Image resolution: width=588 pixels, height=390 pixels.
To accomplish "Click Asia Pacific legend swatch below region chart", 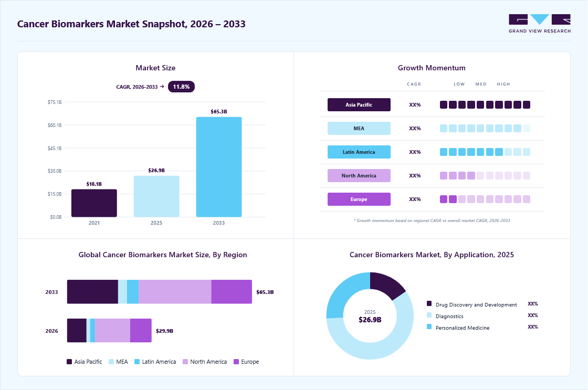I will [69, 362].
